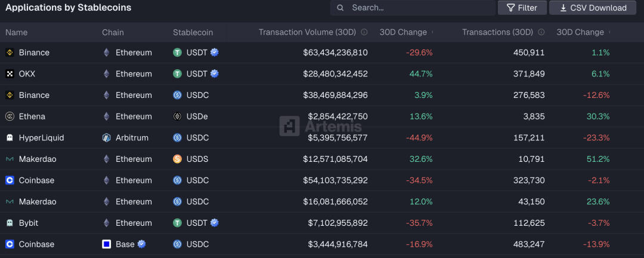Image resolution: width=644 pixels, height=258 pixels.
Task: Click the HyperLiquid ghost logo icon
Action: click(x=10, y=138)
